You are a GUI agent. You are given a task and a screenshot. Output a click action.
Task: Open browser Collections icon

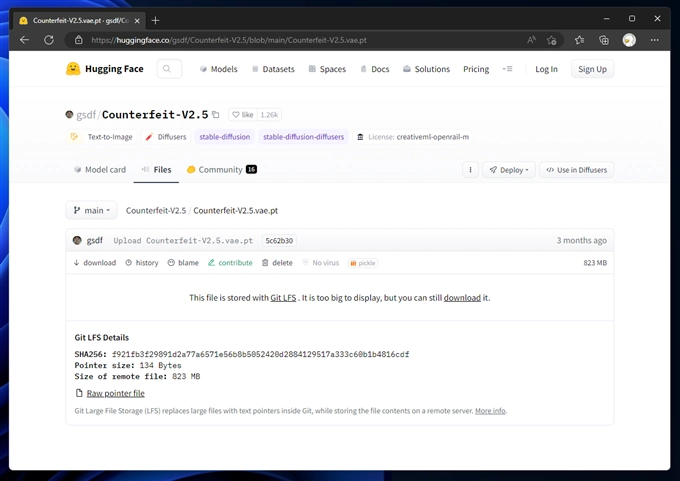tap(604, 40)
